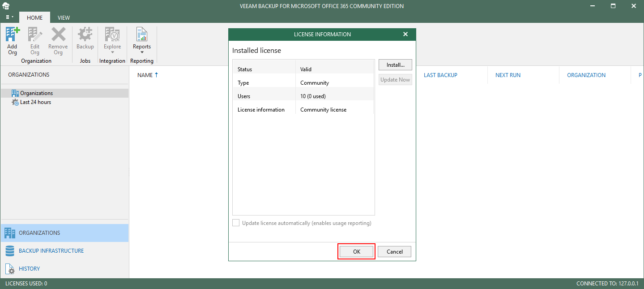
Task: Click the Install... license button
Action: pos(395,65)
